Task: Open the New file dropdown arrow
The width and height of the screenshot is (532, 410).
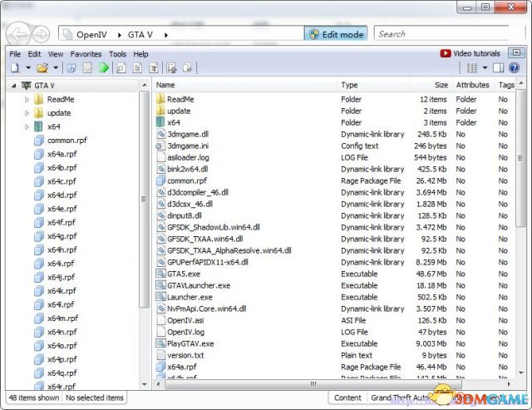Action: [x=28, y=68]
